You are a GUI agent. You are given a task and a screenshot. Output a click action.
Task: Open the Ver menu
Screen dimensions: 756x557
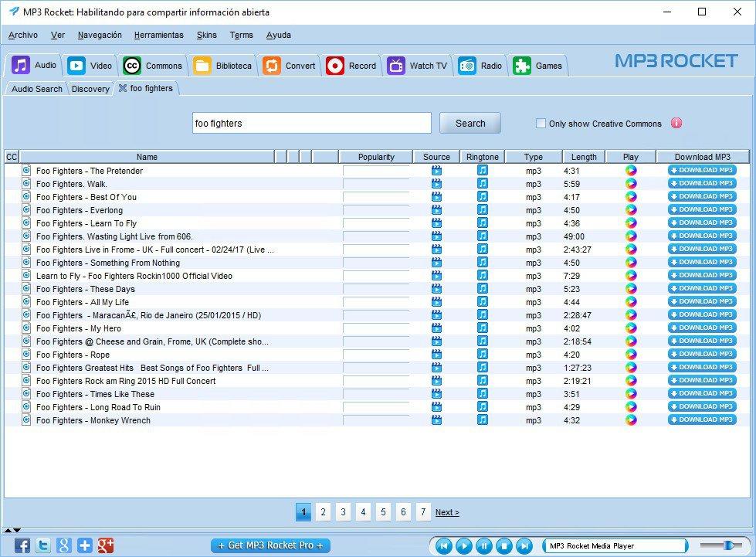point(58,35)
